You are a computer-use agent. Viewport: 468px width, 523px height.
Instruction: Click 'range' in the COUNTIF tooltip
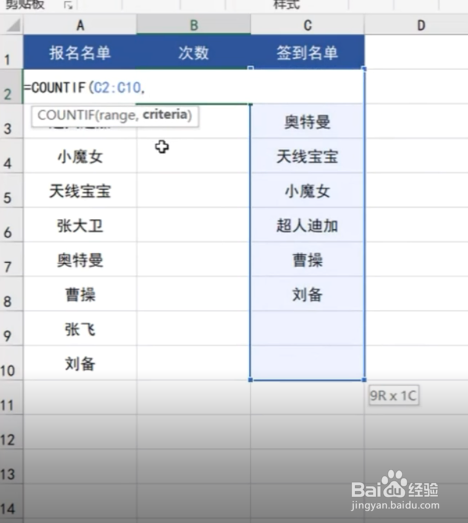point(117,115)
